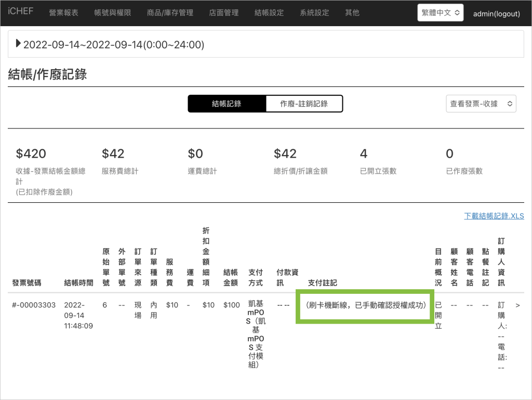
Task: Click the admin(logout) link
Action: click(x=496, y=14)
